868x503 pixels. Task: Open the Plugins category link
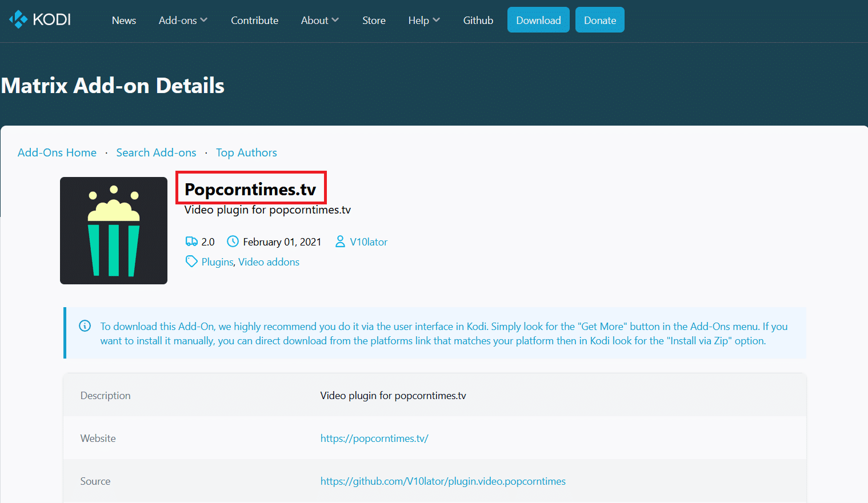pos(218,262)
